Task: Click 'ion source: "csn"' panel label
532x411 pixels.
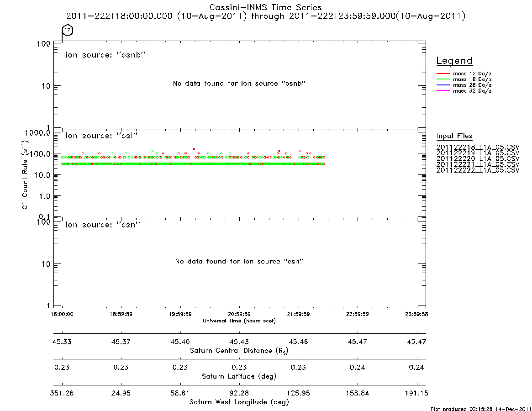Action: [x=103, y=225]
